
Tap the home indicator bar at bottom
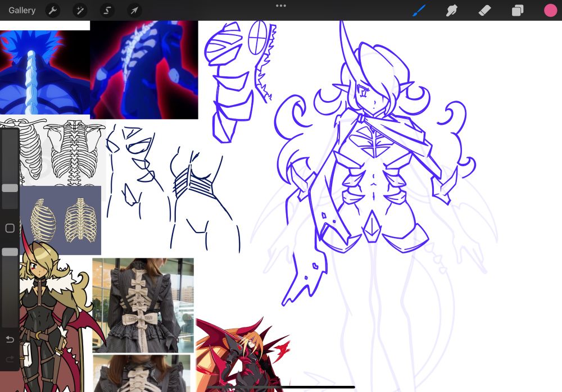coord(281,387)
